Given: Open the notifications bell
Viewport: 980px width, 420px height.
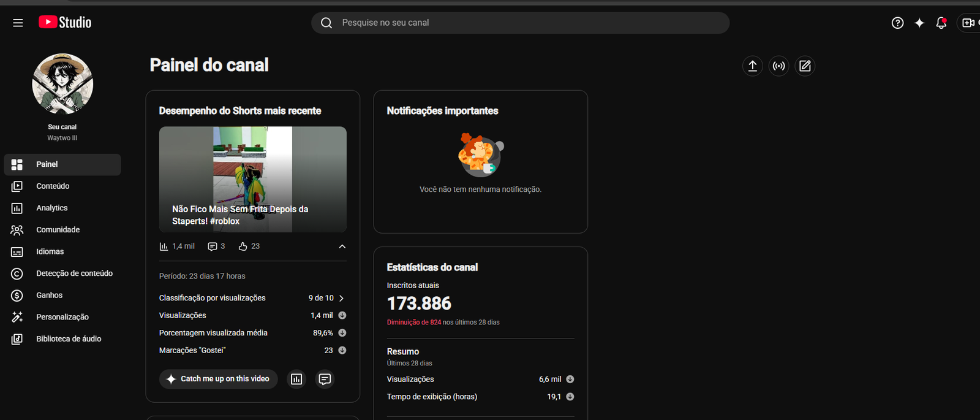Looking at the screenshot, I should click(x=941, y=23).
